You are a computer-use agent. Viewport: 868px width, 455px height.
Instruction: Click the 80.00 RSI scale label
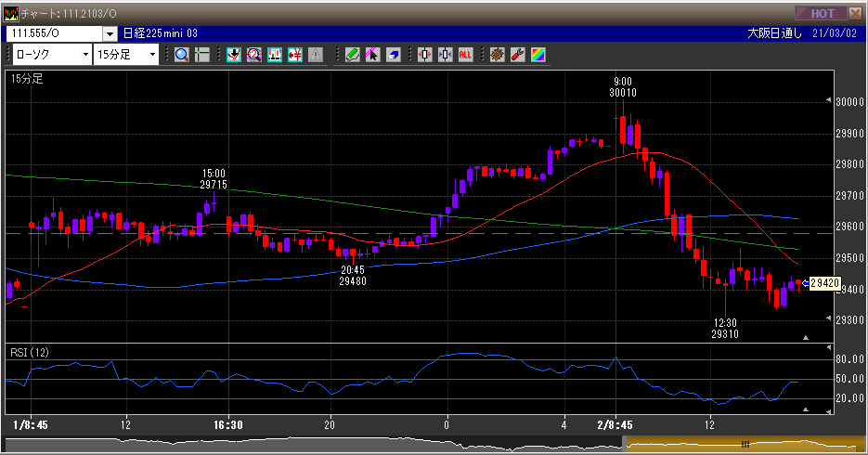(849, 359)
